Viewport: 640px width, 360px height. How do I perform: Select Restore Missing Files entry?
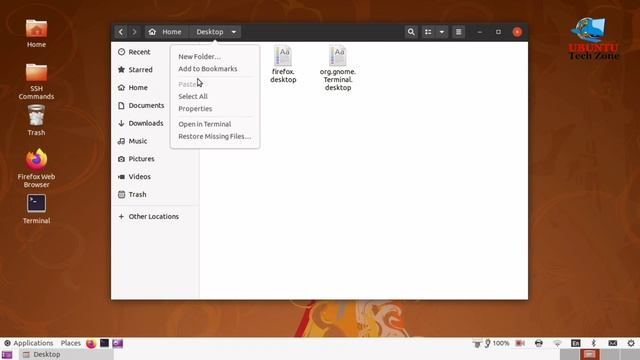pos(215,136)
